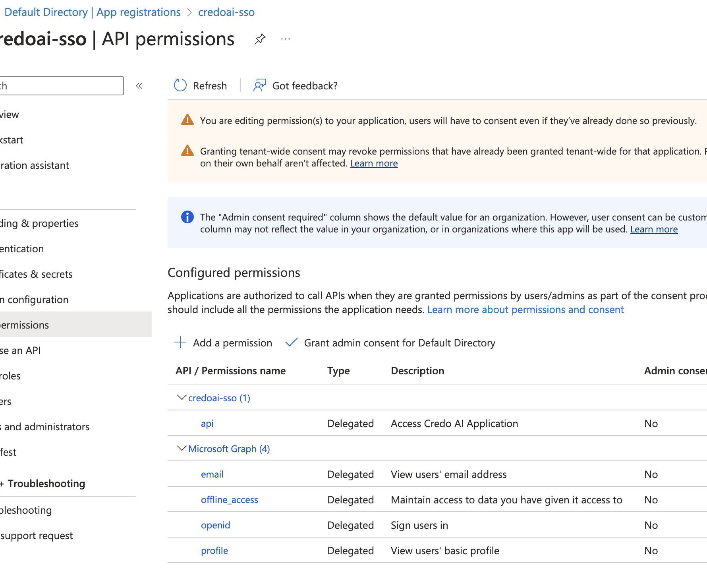Click the Configured permissions heading
Screen dimensions: 707x588
pyautogui.click(x=234, y=273)
